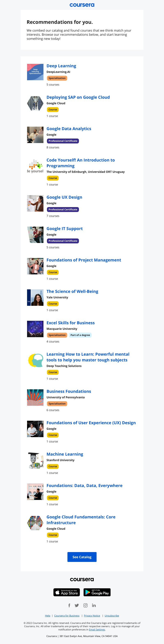Click the Facebook icon in footer
The width and height of the screenshot is (164, 644).
point(69,605)
